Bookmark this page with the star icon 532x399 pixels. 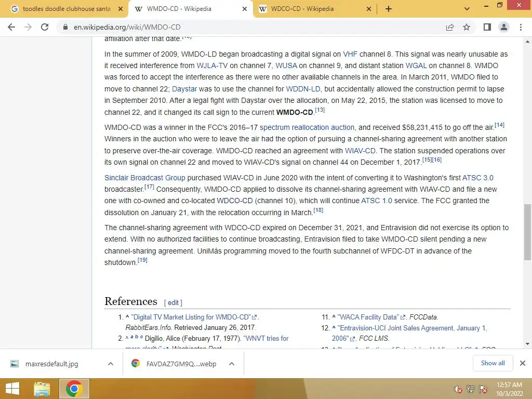(467, 27)
